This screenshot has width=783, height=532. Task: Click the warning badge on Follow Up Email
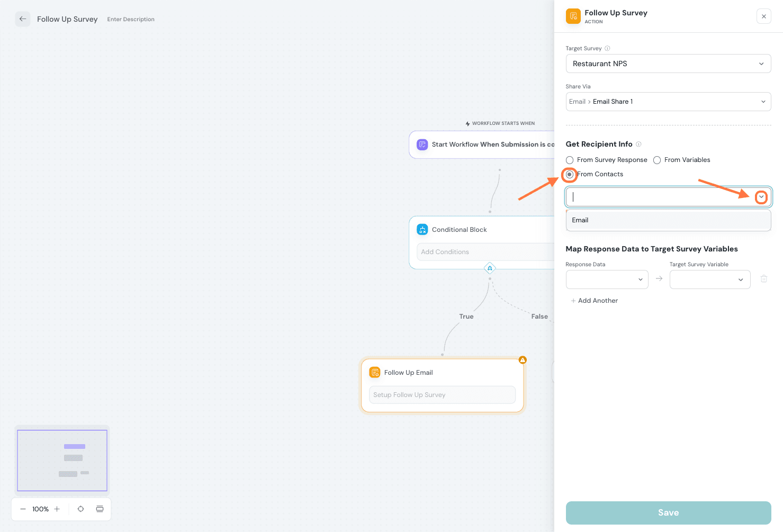pyautogui.click(x=523, y=360)
